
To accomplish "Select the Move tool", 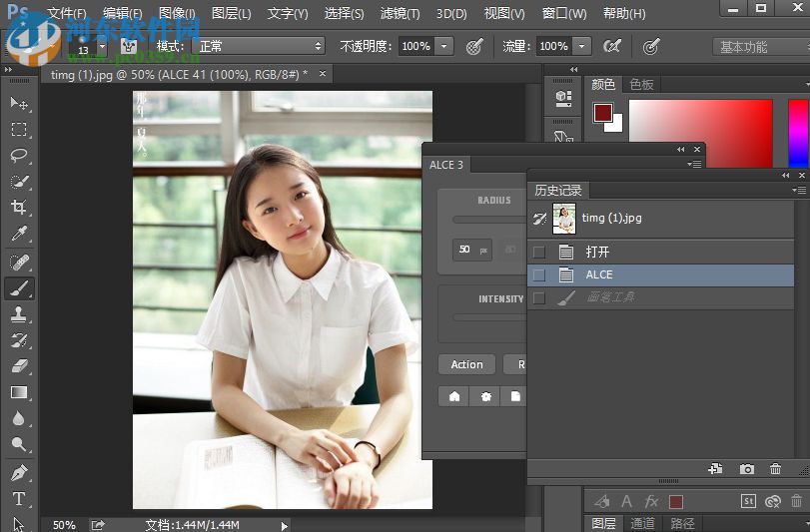I will [19, 103].
